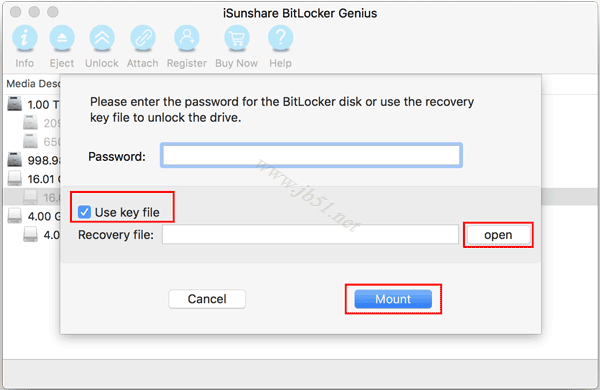The image size is (600, 390).
Task: Click the Recovery file path field
Action: [x=310, y=234]
